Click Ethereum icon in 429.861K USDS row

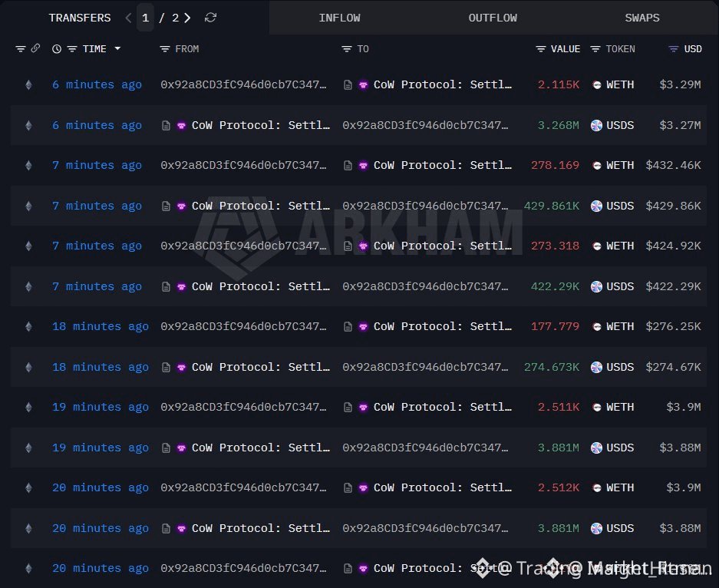[x=29, y=206]
